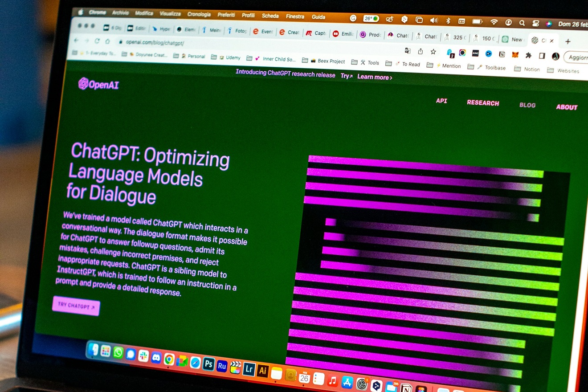Viewport: 588px width, 392px height.
Task: Open Lightroom from the dock
Action: pyautogui.click(x=249, y=369)
